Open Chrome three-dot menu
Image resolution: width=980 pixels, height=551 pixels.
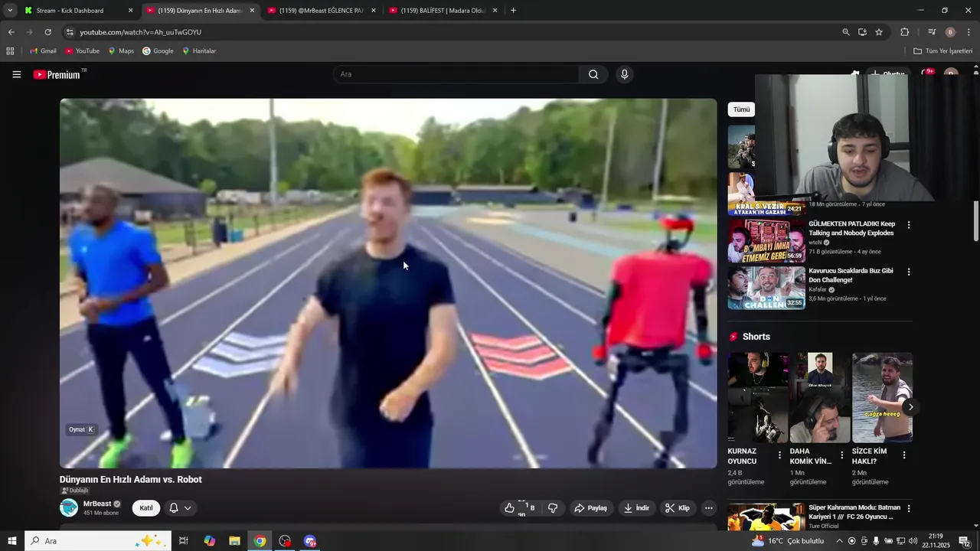coord(969,32)
